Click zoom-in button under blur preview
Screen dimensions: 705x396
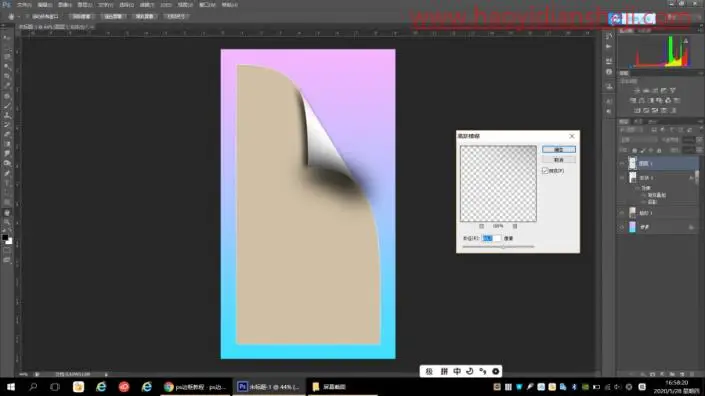click(515, 226)
